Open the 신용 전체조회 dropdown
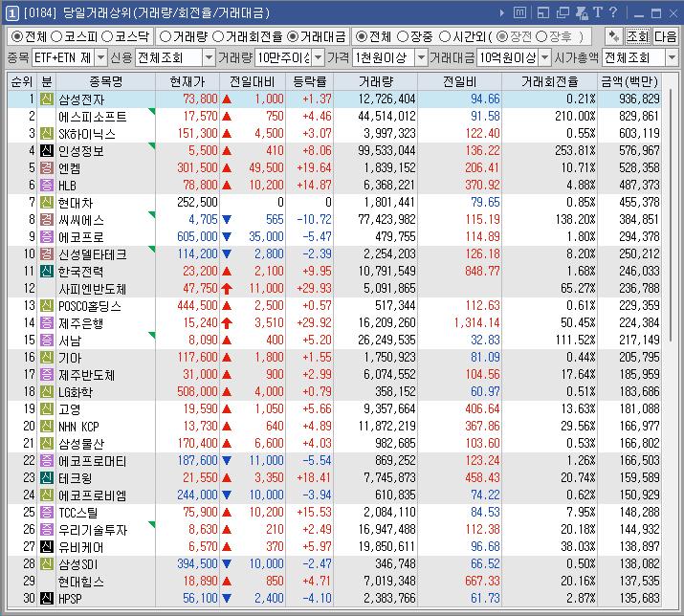684x616 pixels. [x=209, y=57]
